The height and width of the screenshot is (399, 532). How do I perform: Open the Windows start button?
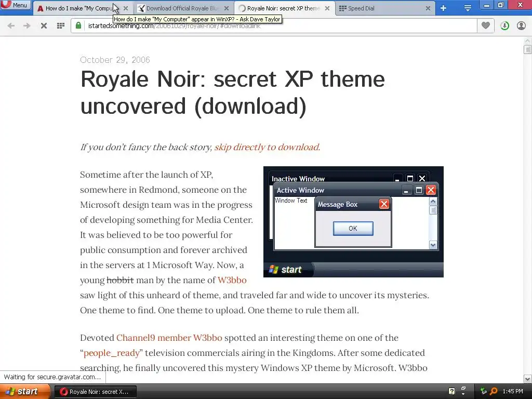click(x=25, y=392)
